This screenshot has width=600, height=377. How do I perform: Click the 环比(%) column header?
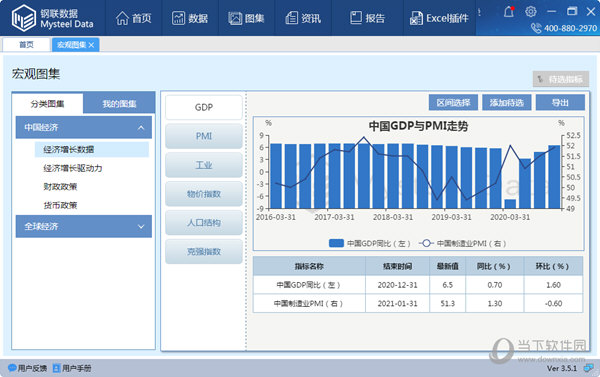(553, 266)
